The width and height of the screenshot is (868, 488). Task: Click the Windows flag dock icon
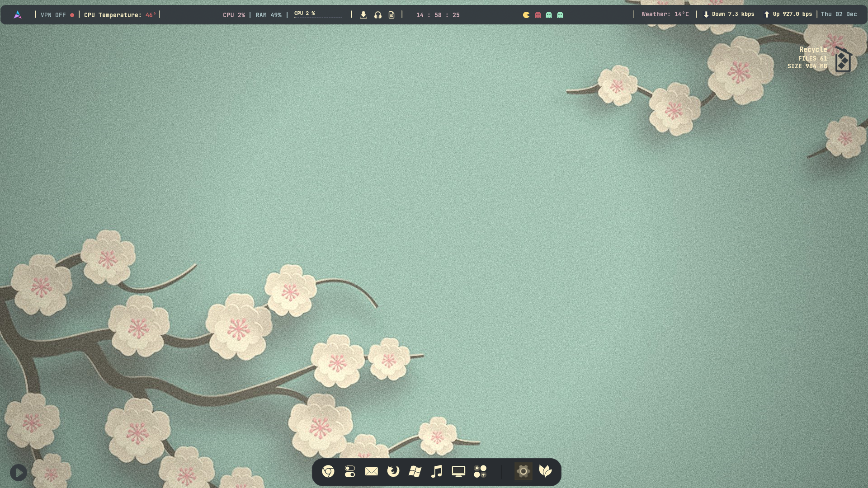415,472
